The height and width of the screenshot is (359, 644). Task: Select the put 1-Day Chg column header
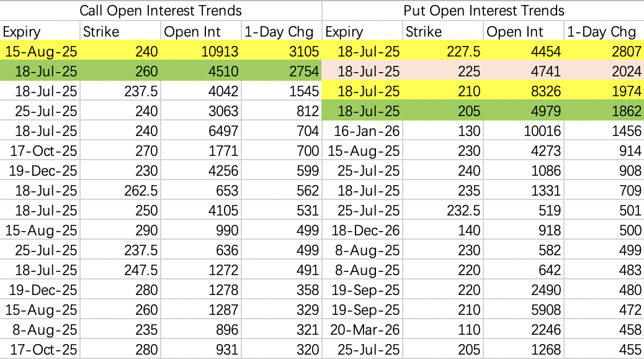(604, 32)
